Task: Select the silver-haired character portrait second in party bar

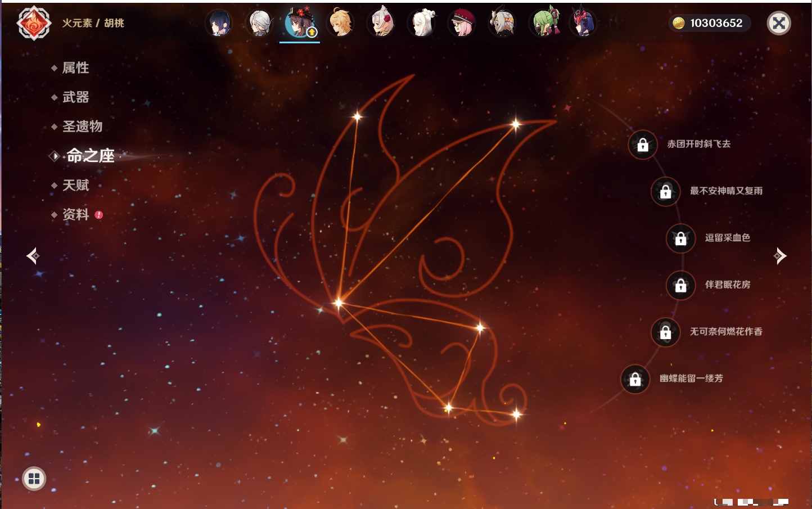Action: pos(260,23)
